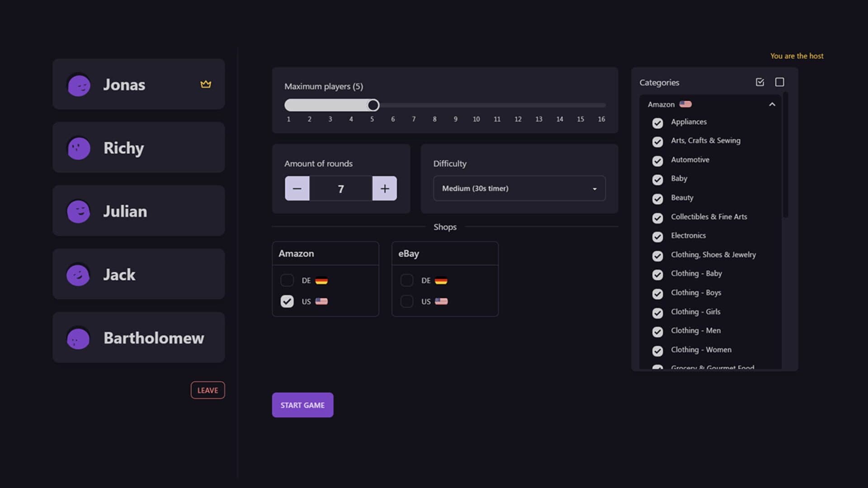This screenshot has width=868, height=488.
Task: Click Richy's avatar face icon
Action: tap(79, 148)
